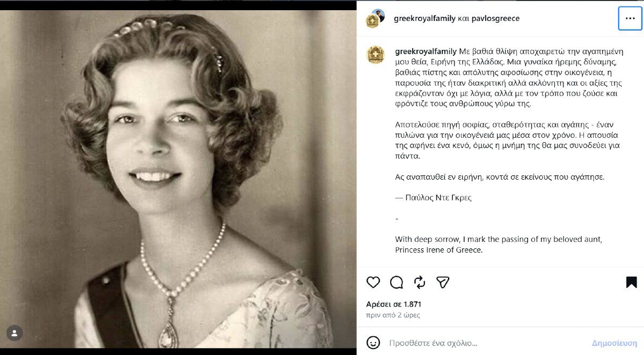Open the three-dot more options menu
The height and width of the screenshot is (355, 644).
click(x=630, y=18)
